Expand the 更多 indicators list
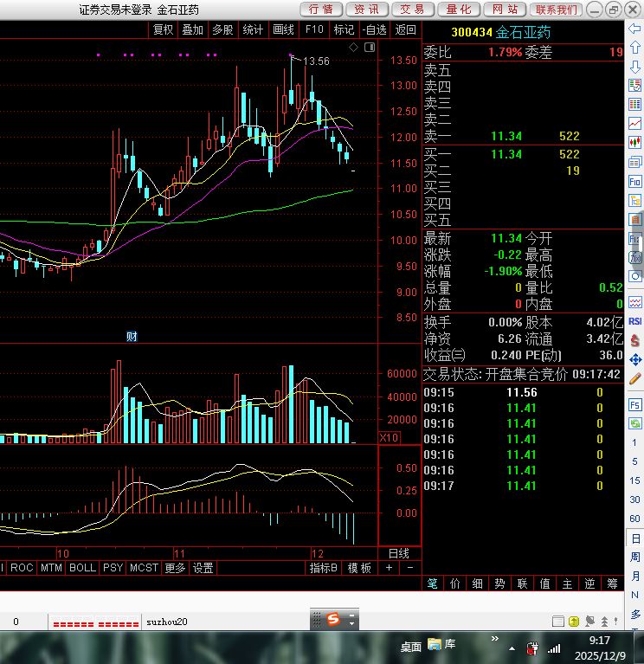The width and height of the screenshot is (644, 664). coord(175,568)
